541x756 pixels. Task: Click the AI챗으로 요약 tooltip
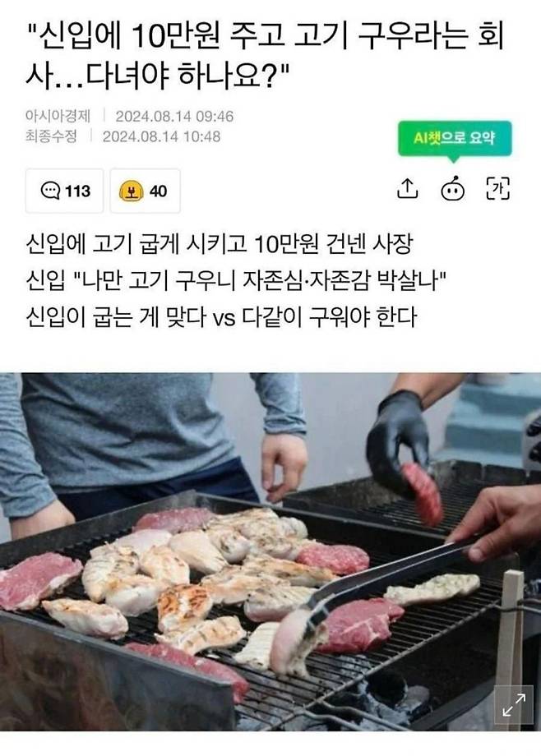click(454, 138)
